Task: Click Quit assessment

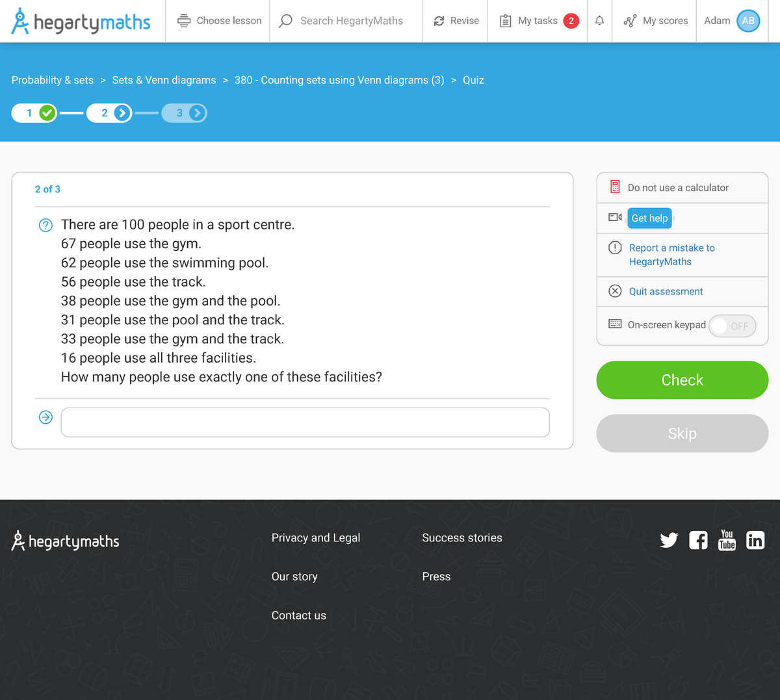Action: tap(665, 291)
